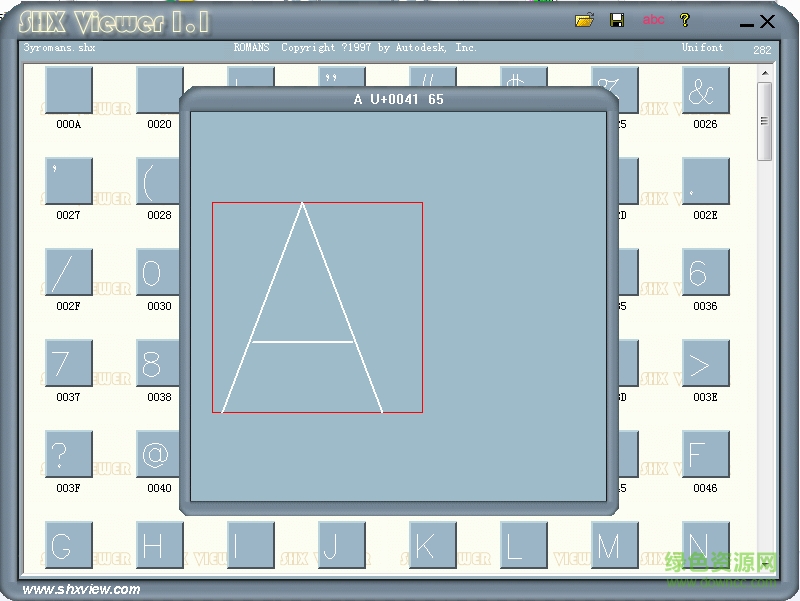Image resolution: width=800 pixels, height=601 pixels.
Task: Select the greater-than glyph tile 003E
Action: [x=705, y=364]
